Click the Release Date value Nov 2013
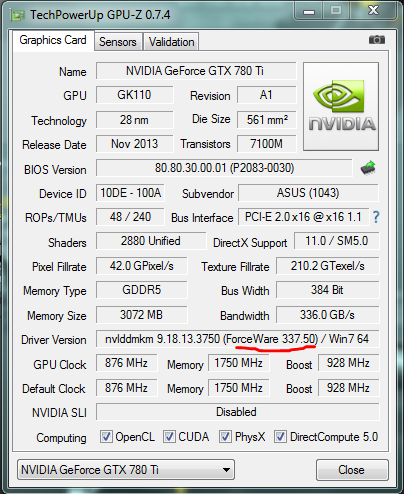 pyautogui.click(x=135, y=144)
